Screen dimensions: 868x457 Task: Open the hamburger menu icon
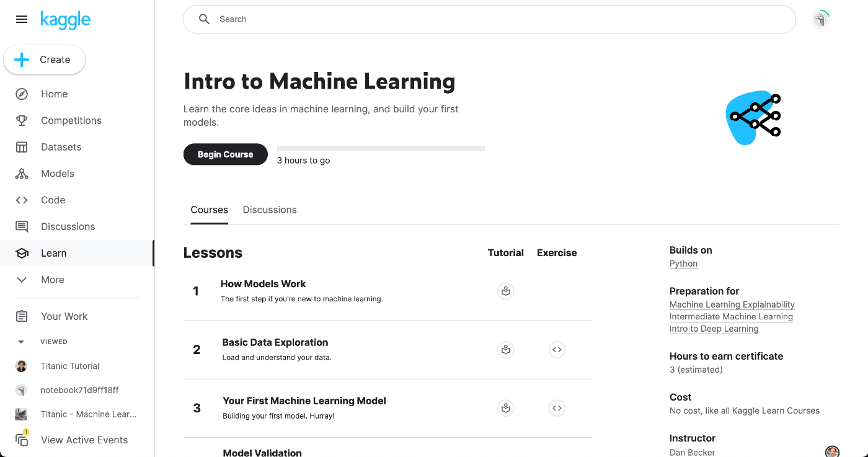(x=22, y=19)
